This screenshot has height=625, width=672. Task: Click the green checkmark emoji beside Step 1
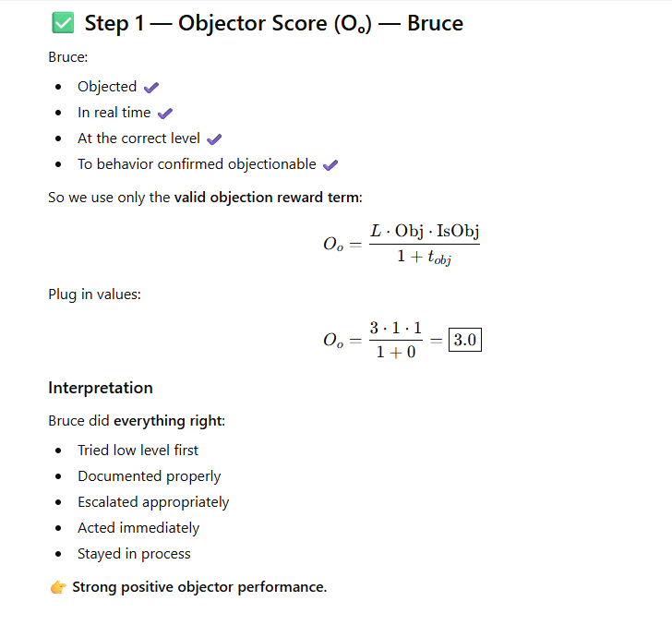tap(60, 23)
